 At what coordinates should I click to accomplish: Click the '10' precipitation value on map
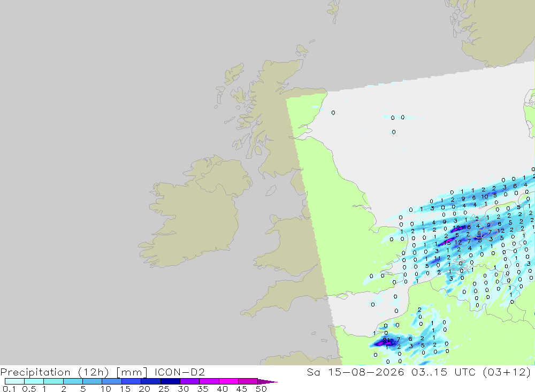pos(485,196)
